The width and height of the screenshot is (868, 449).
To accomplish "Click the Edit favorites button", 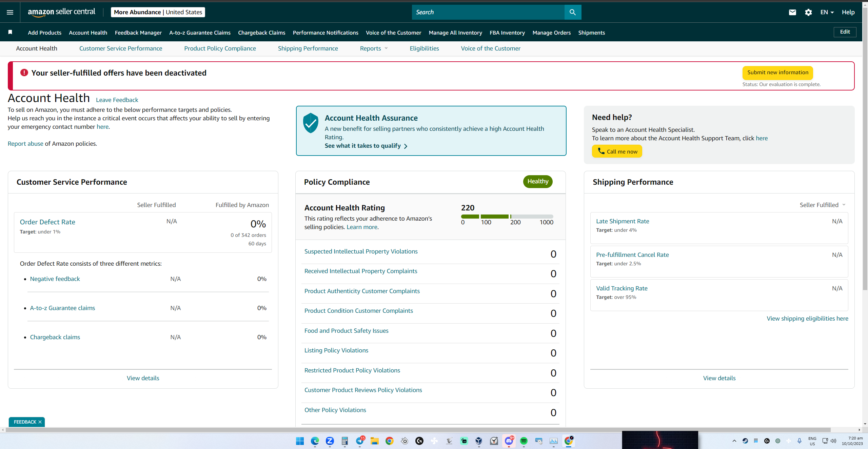I will click(845, 32).
